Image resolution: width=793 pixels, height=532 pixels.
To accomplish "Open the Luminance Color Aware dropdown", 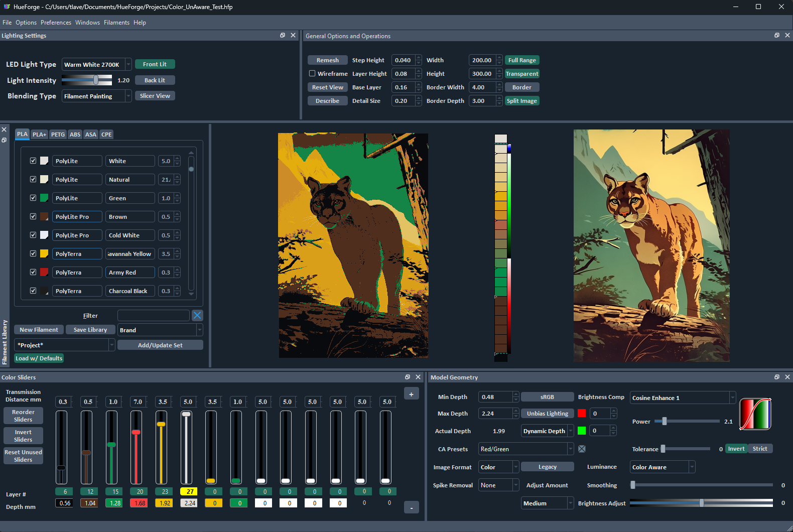I will tap(663, 467).
